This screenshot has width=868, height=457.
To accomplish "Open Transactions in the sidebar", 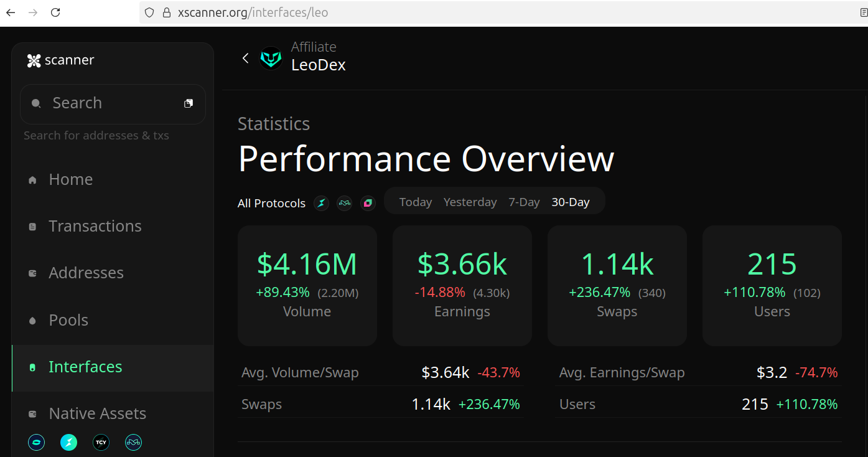I will click(x=95, y=226).
